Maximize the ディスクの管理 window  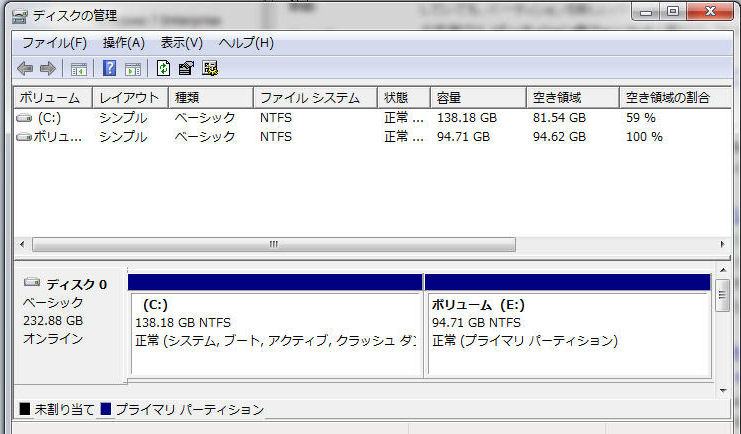pyautogui.click(x=673, y=11)
